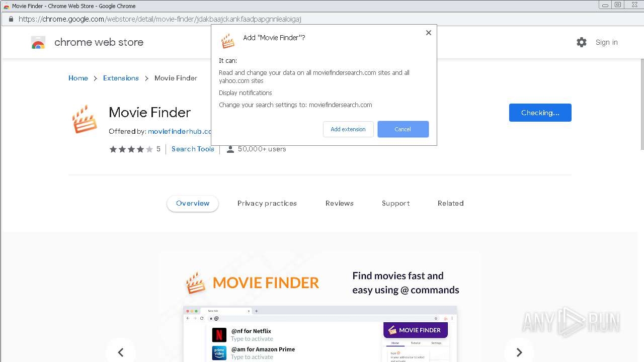644x362 pixels.
Task: Maximize the Chrome window
Action: click(618, 5)
